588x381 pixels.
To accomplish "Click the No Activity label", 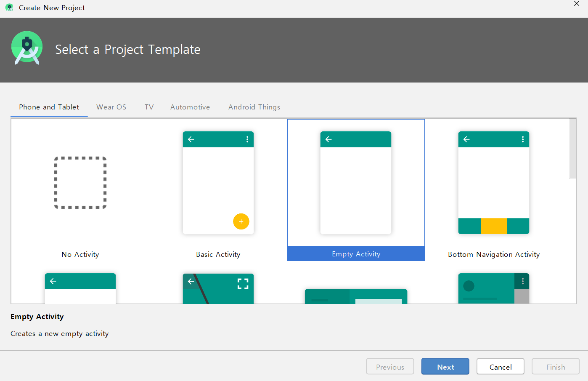I will 80,254.
